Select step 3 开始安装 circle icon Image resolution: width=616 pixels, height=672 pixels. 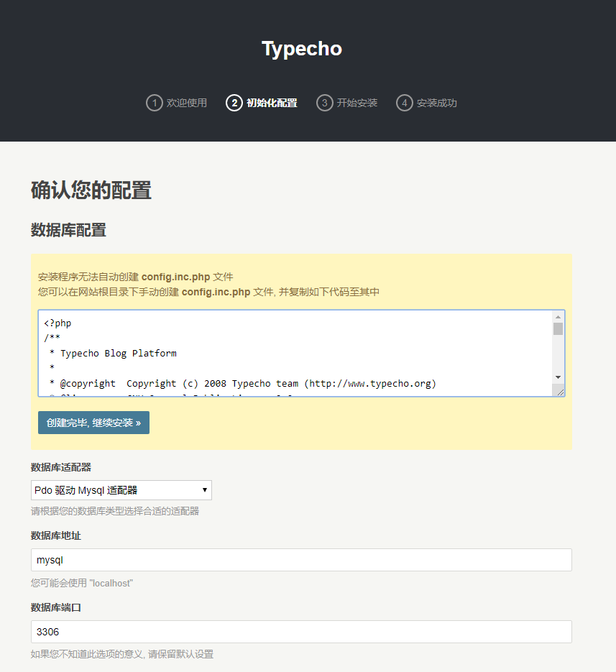324,103
